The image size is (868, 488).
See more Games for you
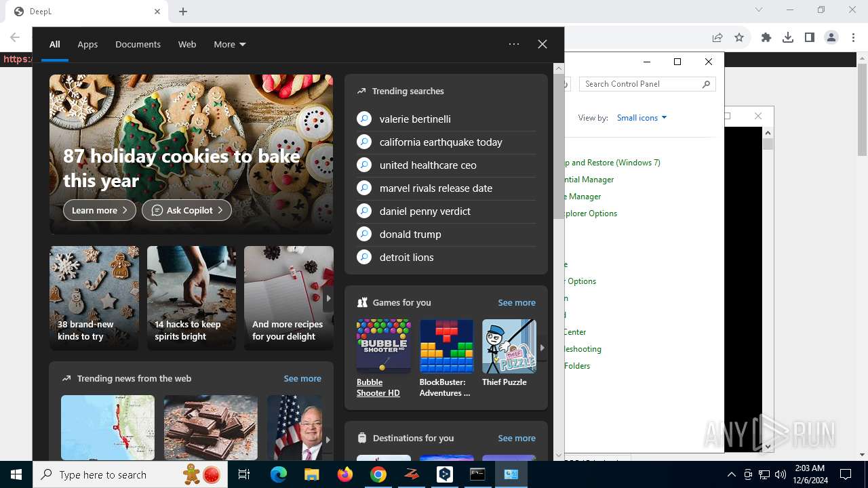(517, 302)
